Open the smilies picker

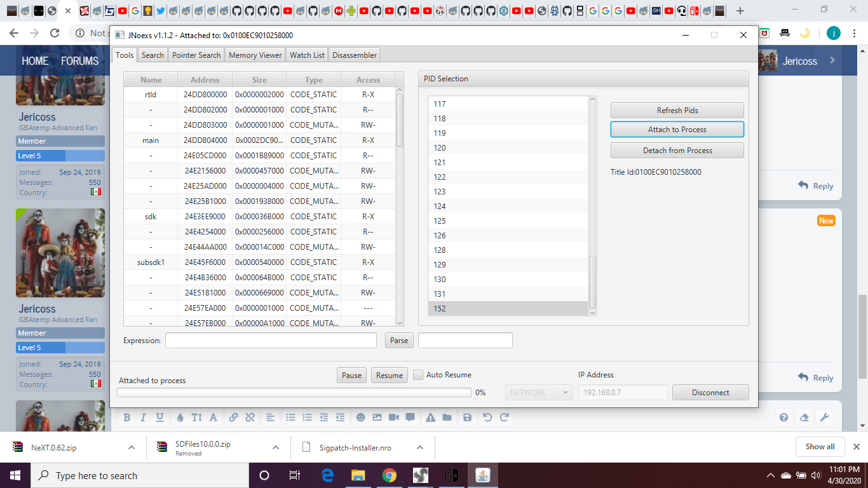[360, 417]
